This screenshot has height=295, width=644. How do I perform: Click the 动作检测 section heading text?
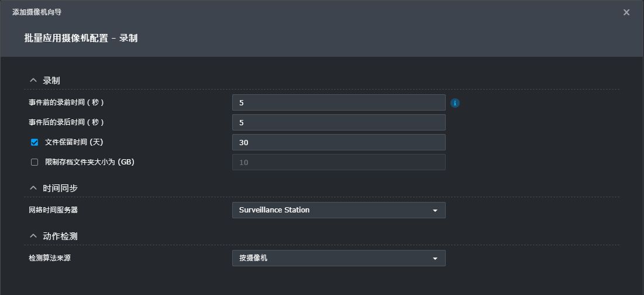(60, 236)
